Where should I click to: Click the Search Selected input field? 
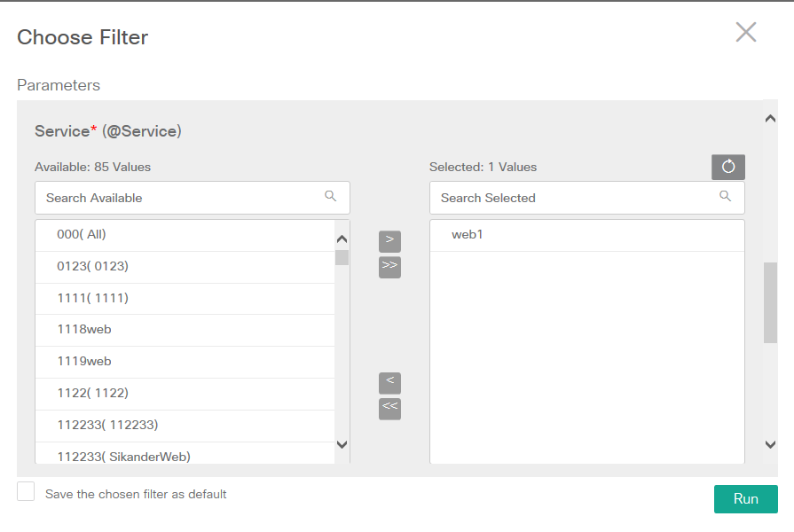(x=577, y=198)
